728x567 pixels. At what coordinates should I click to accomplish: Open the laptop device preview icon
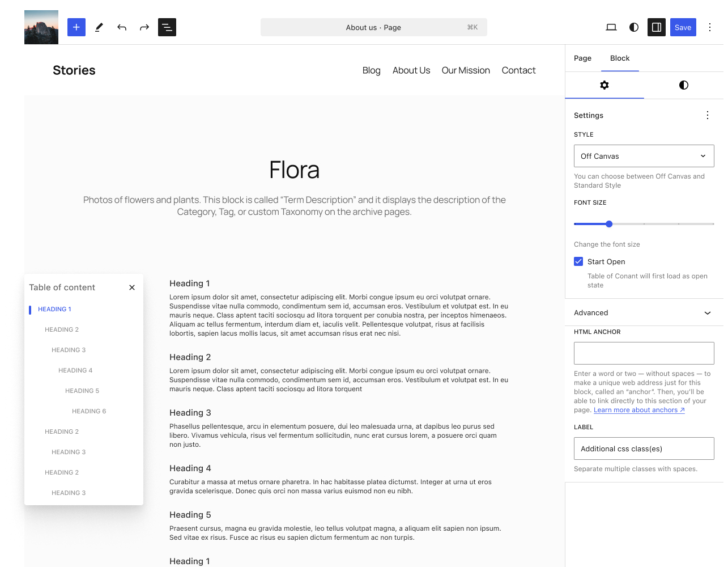611,27
